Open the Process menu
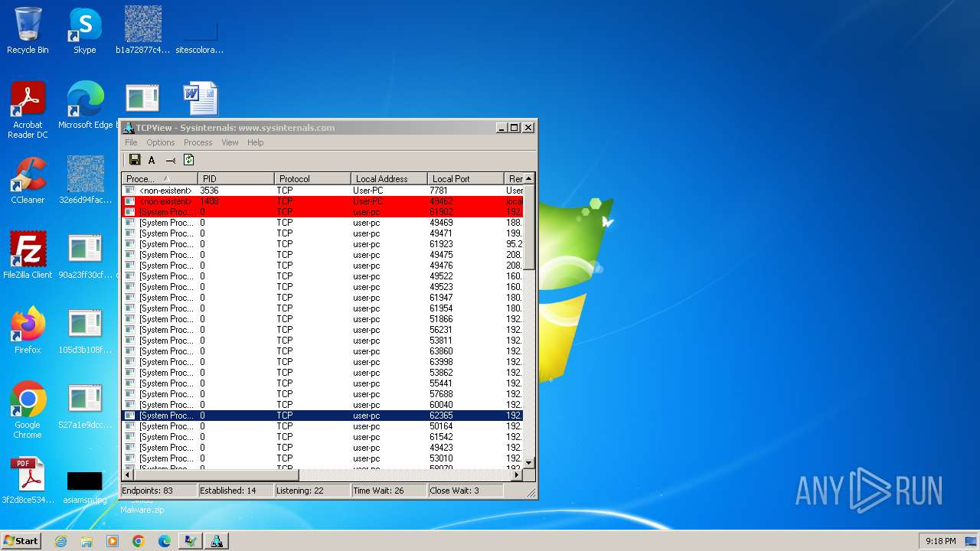980x551 pixels. coord(198,142)
